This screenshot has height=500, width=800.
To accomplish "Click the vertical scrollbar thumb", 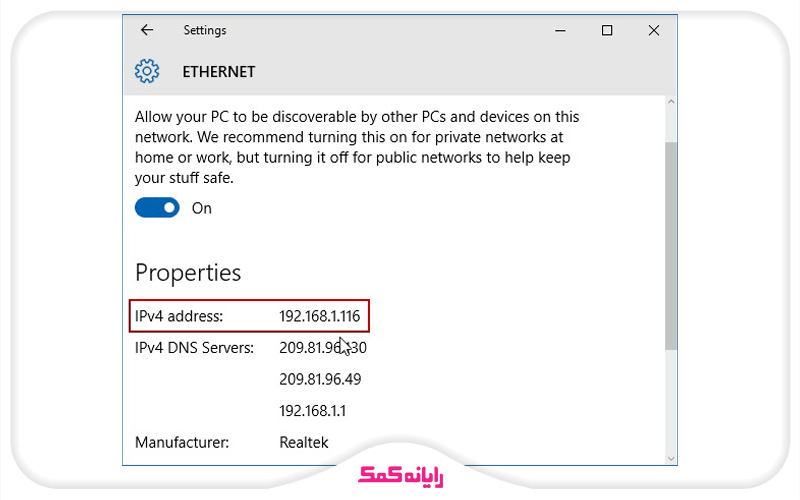I will (671, 245).
